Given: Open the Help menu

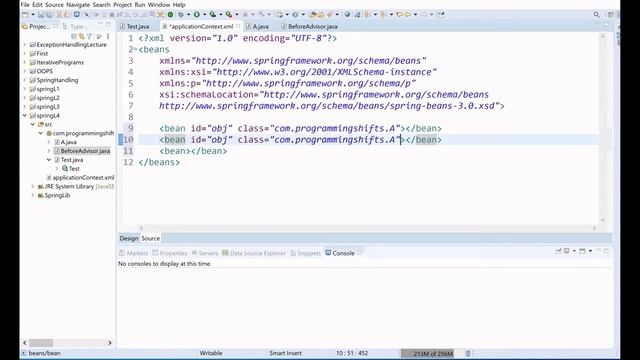Looking at the screenshot, I should point(179,5).
